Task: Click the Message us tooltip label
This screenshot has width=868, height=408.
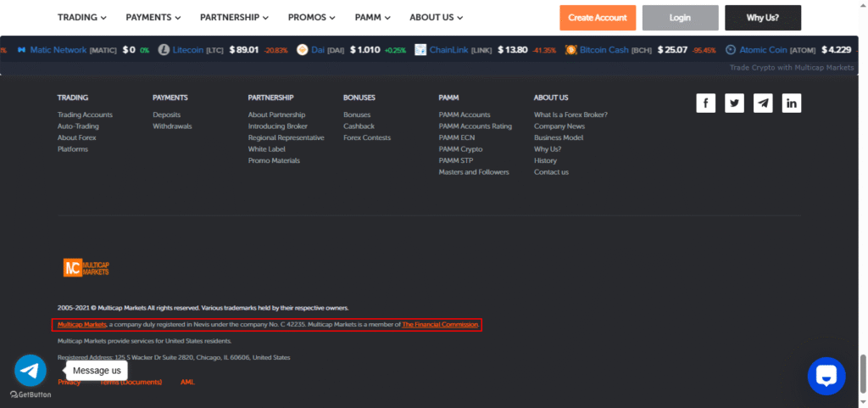Action: [97, 371]
